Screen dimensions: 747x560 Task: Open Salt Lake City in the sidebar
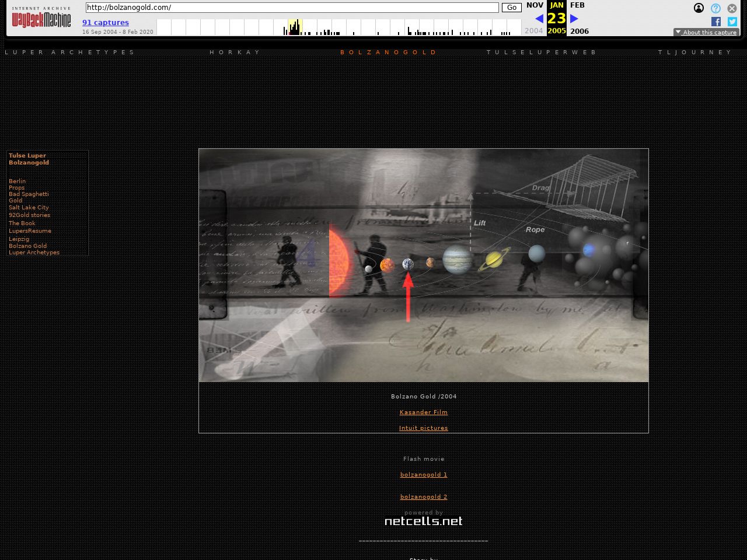pyautogui.click(x=29, y=208)
